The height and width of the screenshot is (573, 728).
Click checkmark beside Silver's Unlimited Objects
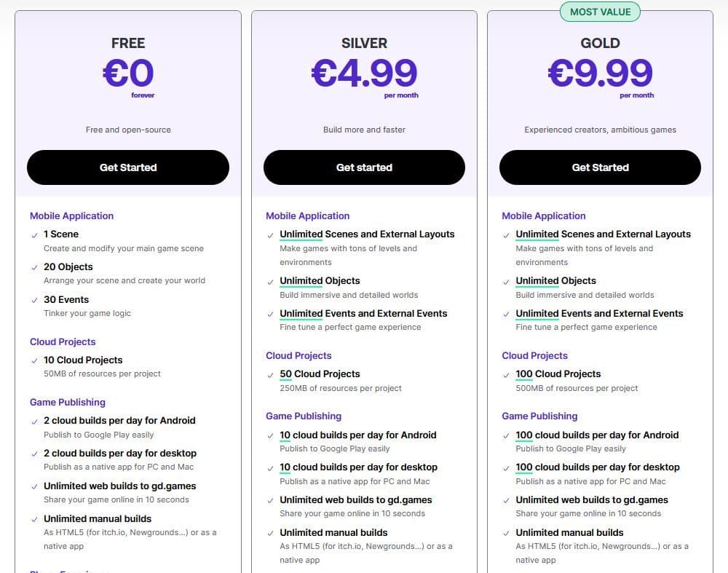(x=271, y=281)
